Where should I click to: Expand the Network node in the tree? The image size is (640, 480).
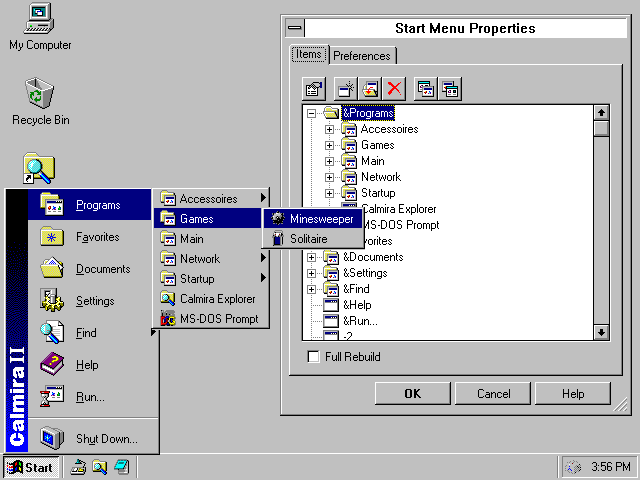(329, 177)
